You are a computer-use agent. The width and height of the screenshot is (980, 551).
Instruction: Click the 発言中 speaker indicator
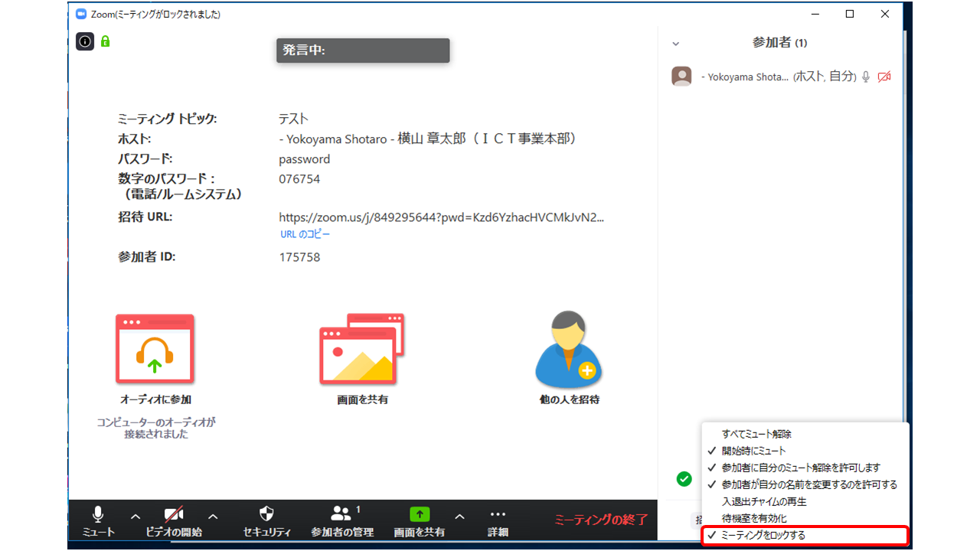[x=363, y=51]
